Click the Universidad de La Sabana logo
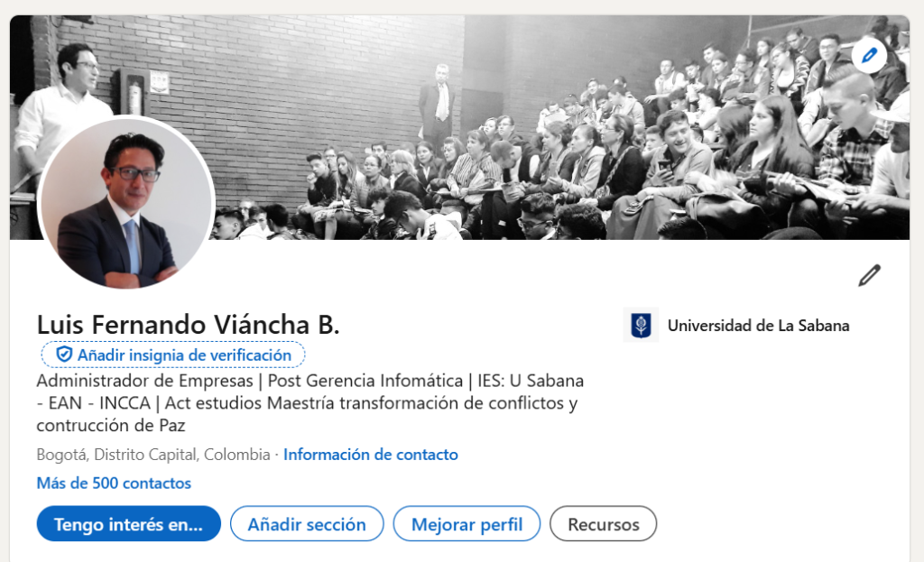 click(x=642, y=325)
